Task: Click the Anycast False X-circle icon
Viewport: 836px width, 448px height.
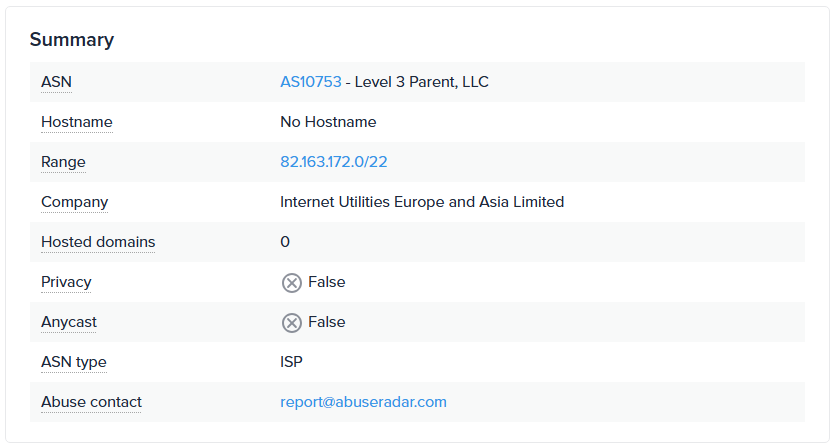Action: [x=291, y=323]
